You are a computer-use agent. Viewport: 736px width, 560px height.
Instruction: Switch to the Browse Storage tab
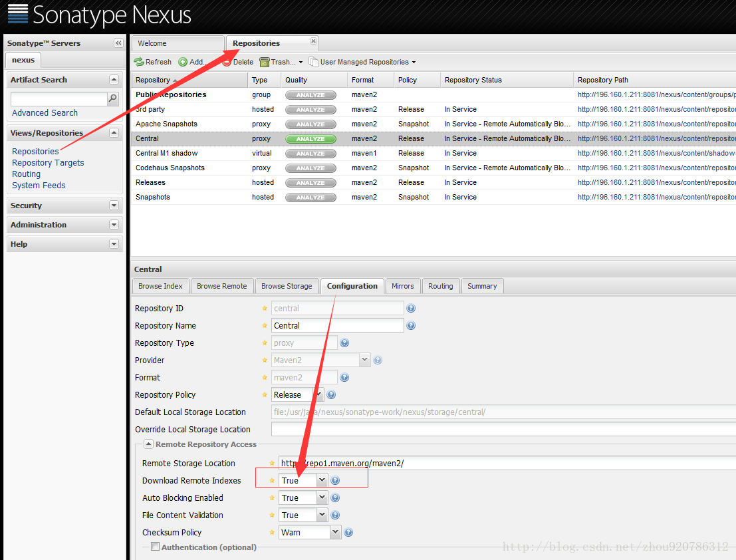click(287, 286)
